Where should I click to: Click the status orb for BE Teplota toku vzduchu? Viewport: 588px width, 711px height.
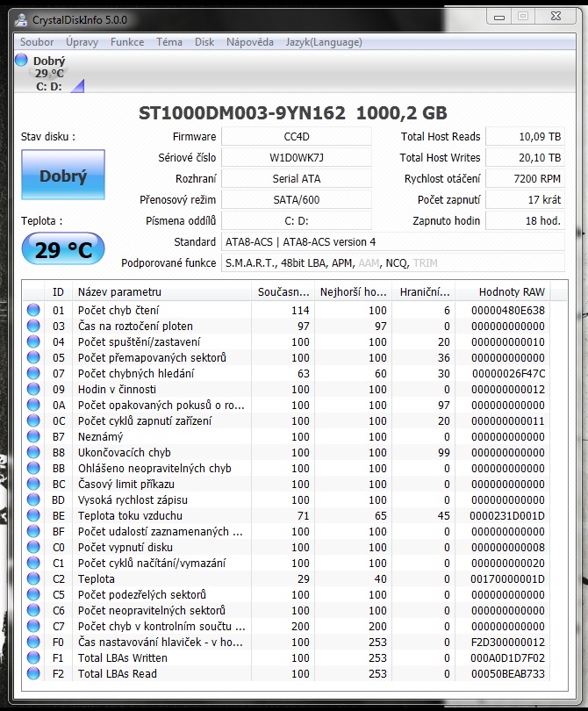coord(33,515)
